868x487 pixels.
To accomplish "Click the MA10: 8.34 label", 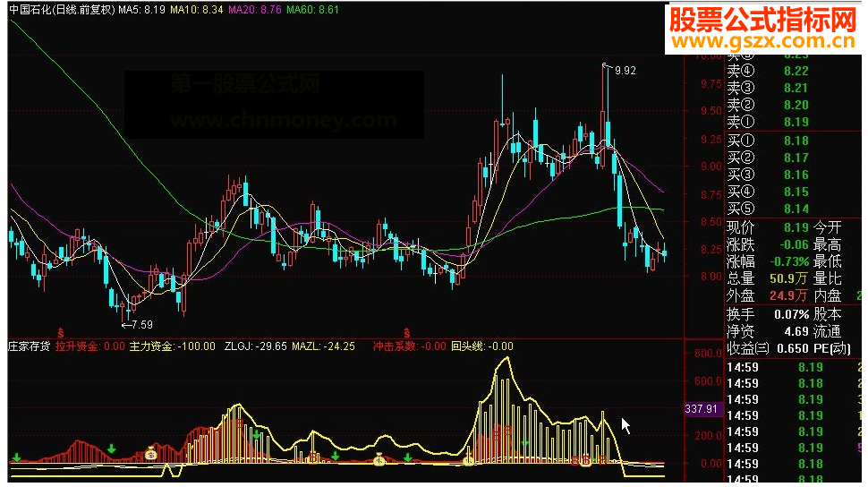I will point(197,10).
